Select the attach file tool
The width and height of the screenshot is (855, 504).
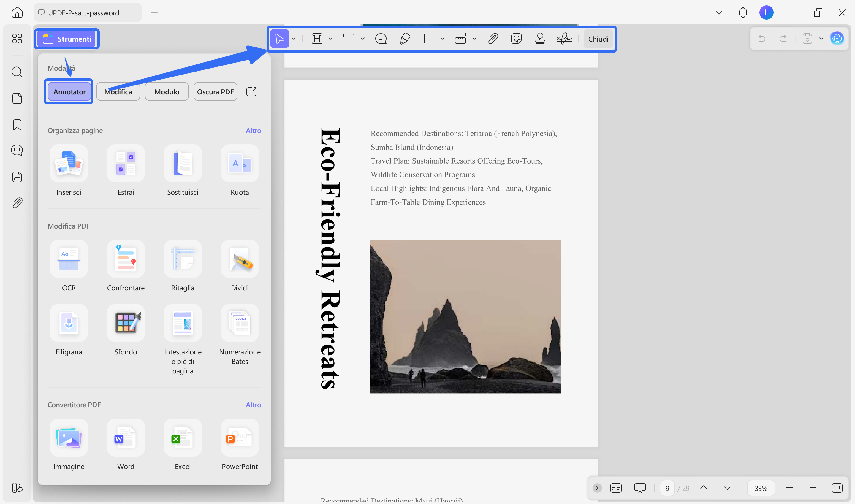click(x=493, y=39)
